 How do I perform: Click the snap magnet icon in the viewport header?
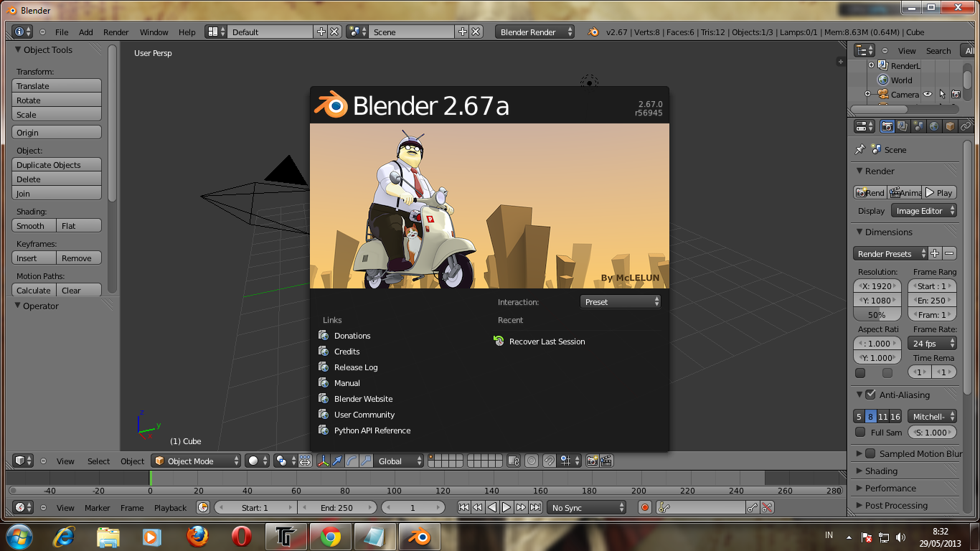548,461
